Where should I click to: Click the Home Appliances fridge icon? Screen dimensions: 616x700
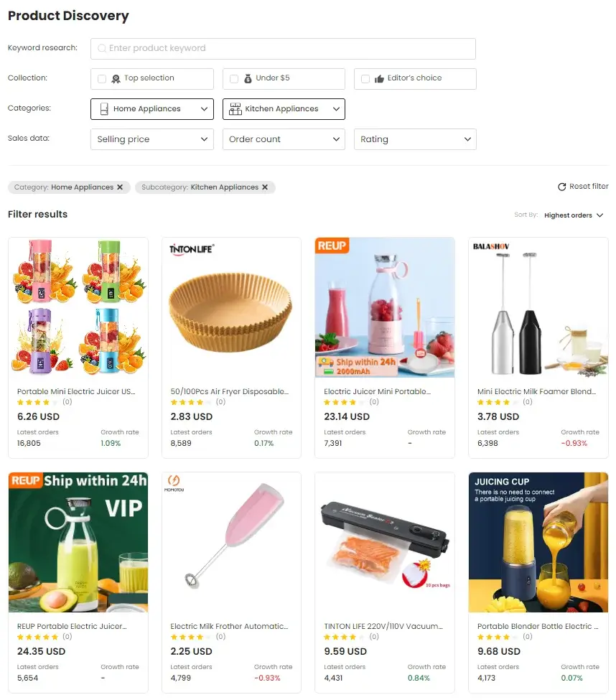click(x=104, y=109)
